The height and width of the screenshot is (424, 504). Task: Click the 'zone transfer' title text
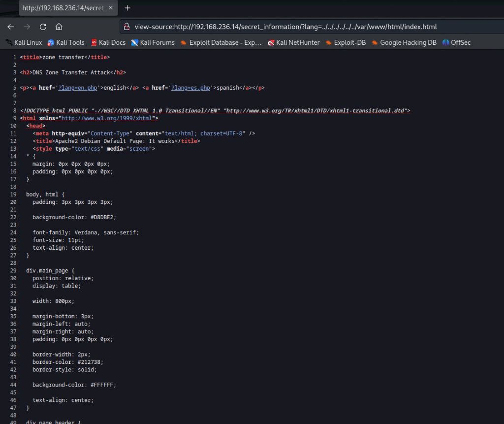point(63,57)
